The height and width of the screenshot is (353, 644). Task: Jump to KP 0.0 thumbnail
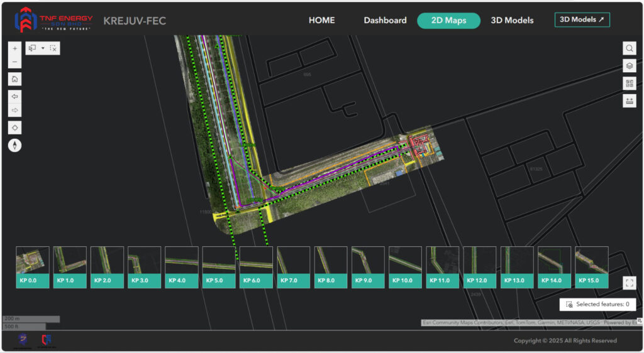click(x=33, y=268)
